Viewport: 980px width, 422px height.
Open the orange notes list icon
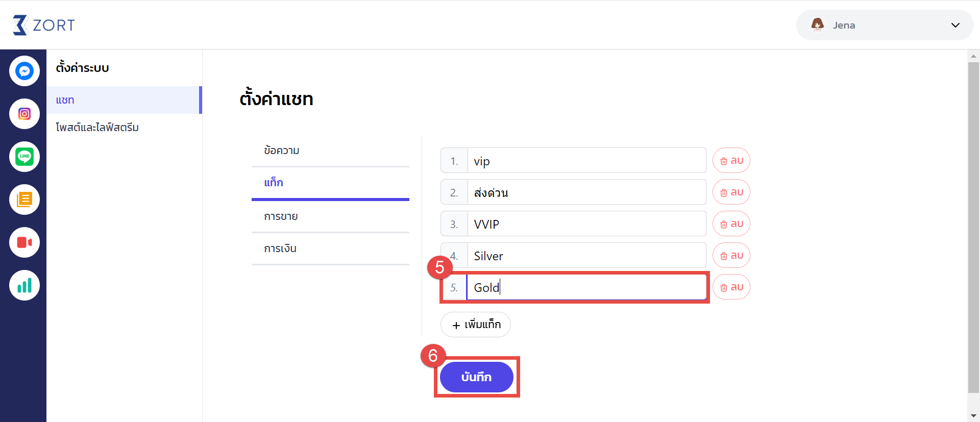[24, 200]
